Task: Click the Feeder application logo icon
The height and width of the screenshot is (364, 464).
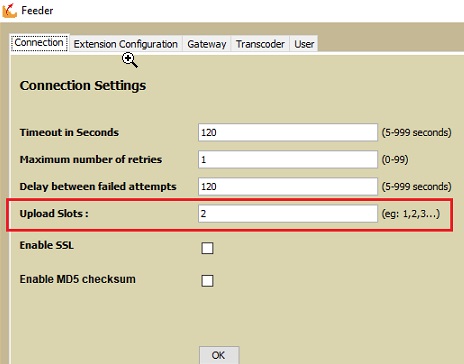Action: point(9,11)
